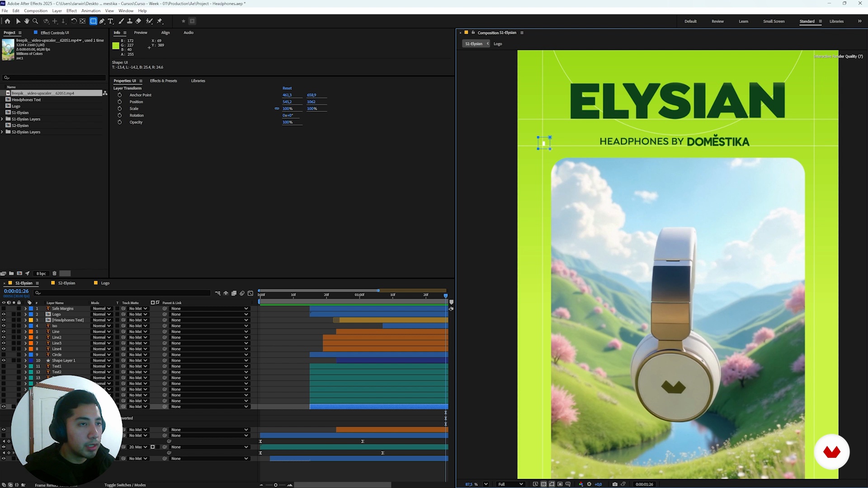Toggle the Scale constrain proportions link
The image size is (868, 488).
(x=277, y=108)
